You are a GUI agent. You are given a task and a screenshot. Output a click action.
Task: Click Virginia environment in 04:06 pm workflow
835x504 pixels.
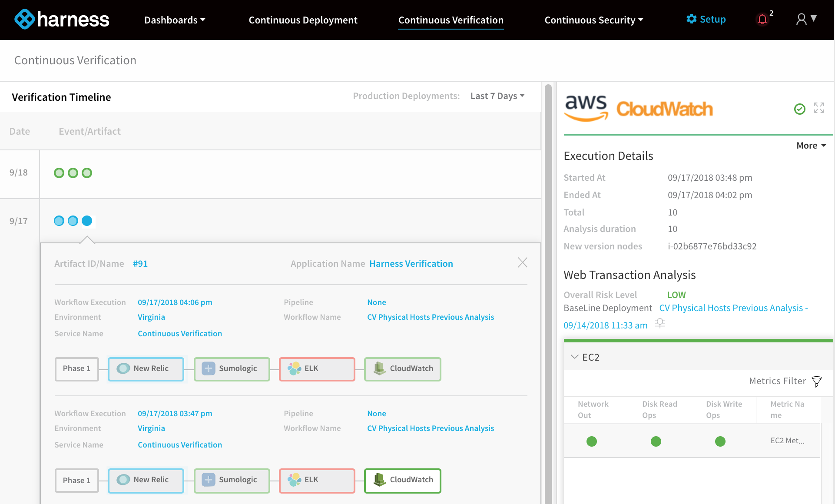tap(151, 317)
